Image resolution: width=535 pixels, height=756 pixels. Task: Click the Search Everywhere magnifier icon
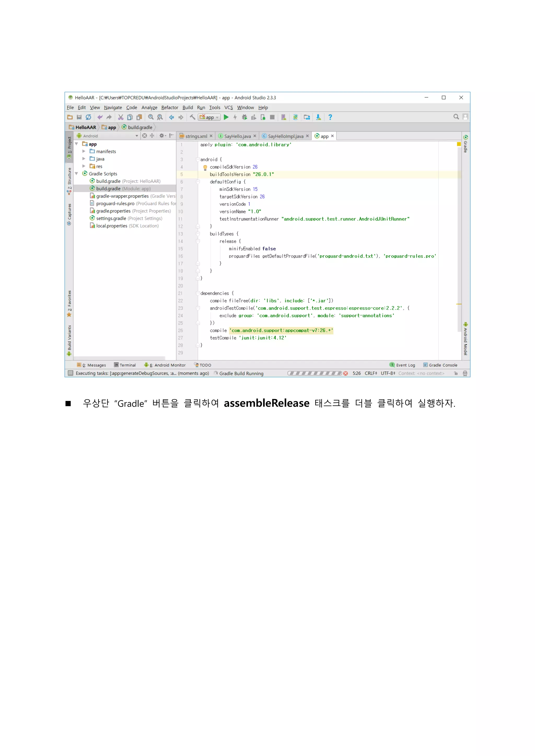[456, 117]
